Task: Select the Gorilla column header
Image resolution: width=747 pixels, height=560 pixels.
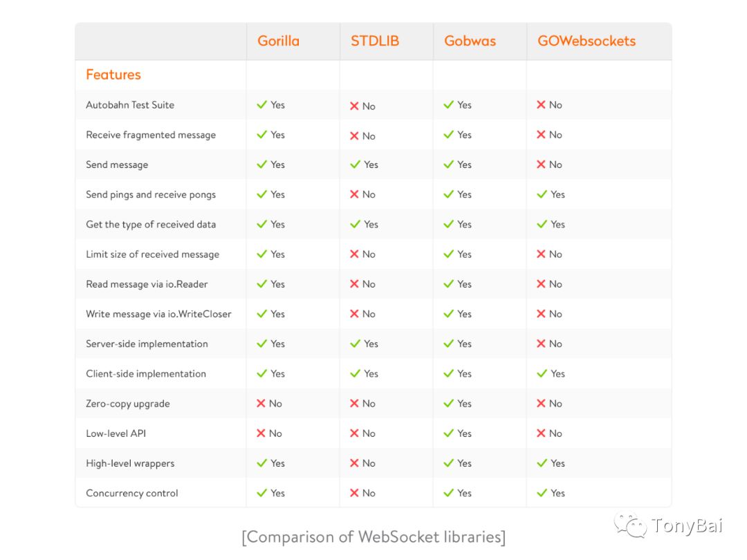Action: (279, 41)
